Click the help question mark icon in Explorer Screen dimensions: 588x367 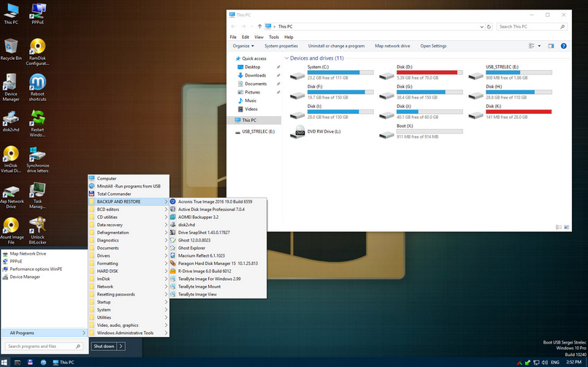point(563,46)
